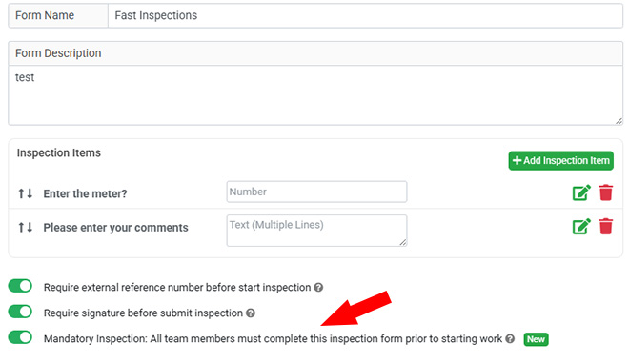Open help icon for Mandatory Inspection option
Image resolution: width=629 pixels, height=364 pixels.
[x=510, y=338]
